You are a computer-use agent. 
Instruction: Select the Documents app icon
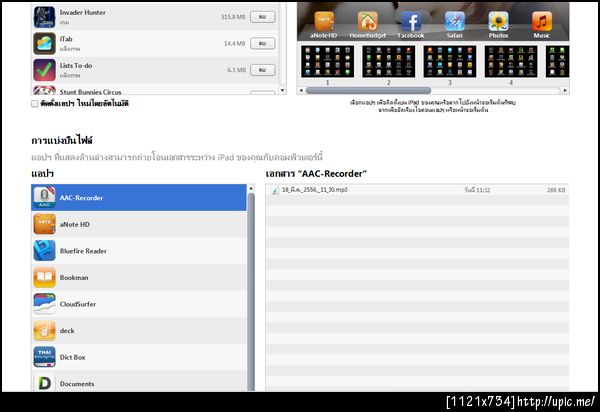pos(44,383)
